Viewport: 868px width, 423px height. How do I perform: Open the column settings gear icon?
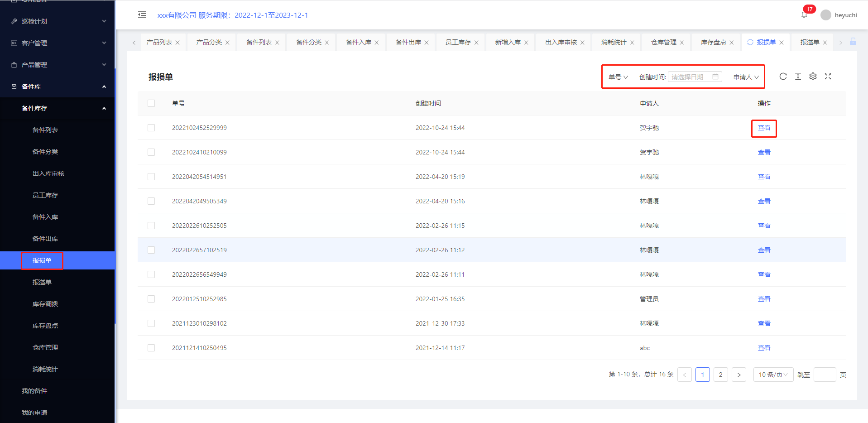coord(813,77)
